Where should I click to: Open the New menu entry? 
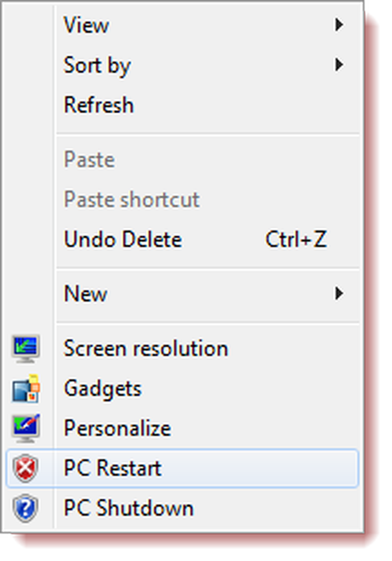(85, 294)
